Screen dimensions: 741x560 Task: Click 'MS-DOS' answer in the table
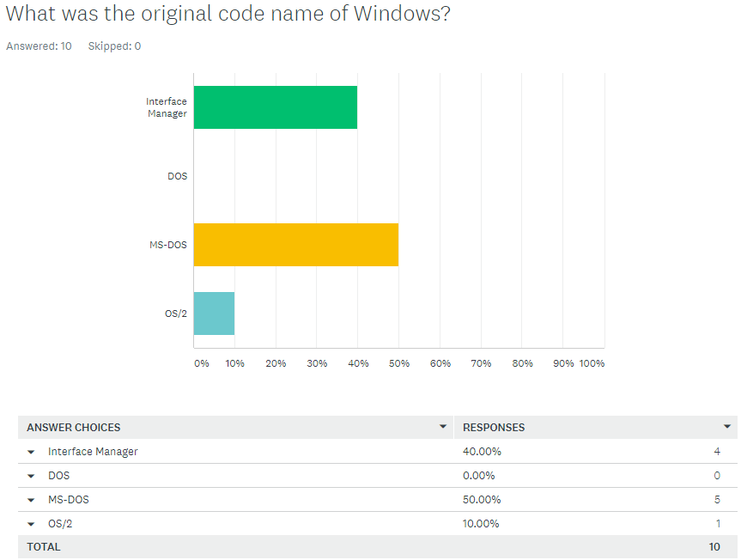coord(69,500)
